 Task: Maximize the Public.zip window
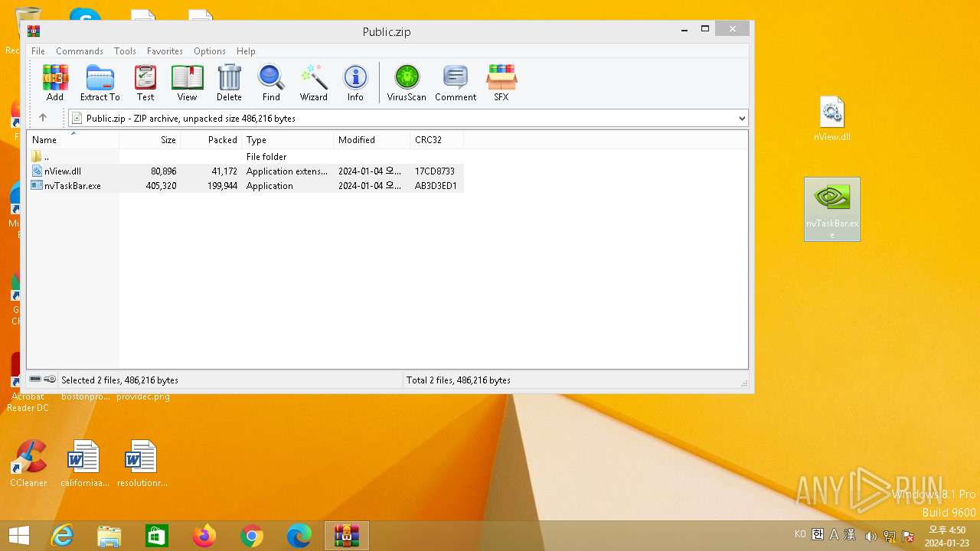(x=705, y=29)
